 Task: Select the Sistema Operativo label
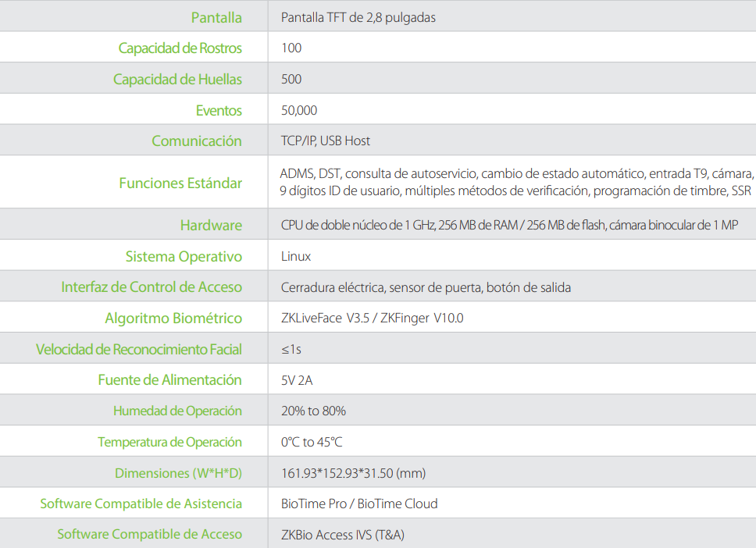pos(184,256)
